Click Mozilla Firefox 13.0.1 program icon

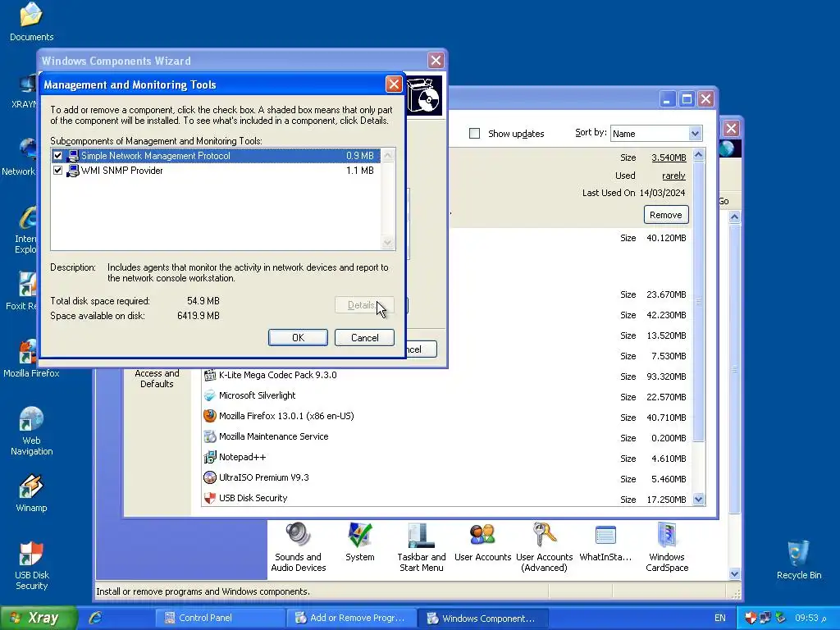pyautogui.click(x=209, y=416)
